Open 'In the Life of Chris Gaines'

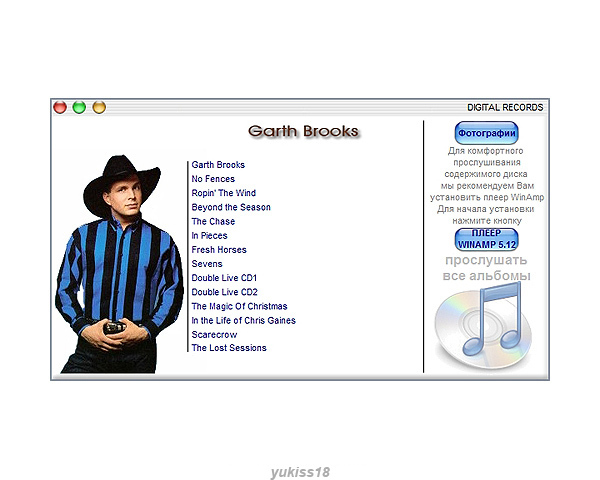click(244, 321)
